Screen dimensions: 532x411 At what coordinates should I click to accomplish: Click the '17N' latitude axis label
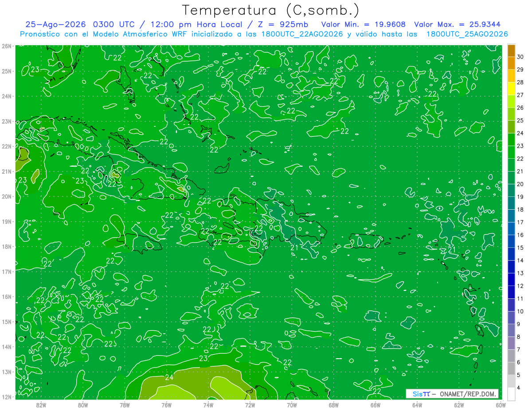tap(6, 271)
